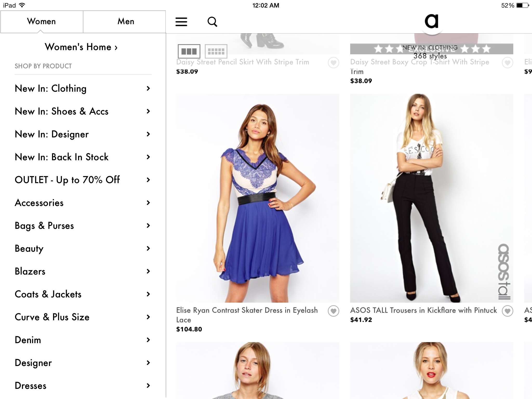Expand Blazers chevron
The width and height of the screenshot is (532, 399).
point(148,271)
